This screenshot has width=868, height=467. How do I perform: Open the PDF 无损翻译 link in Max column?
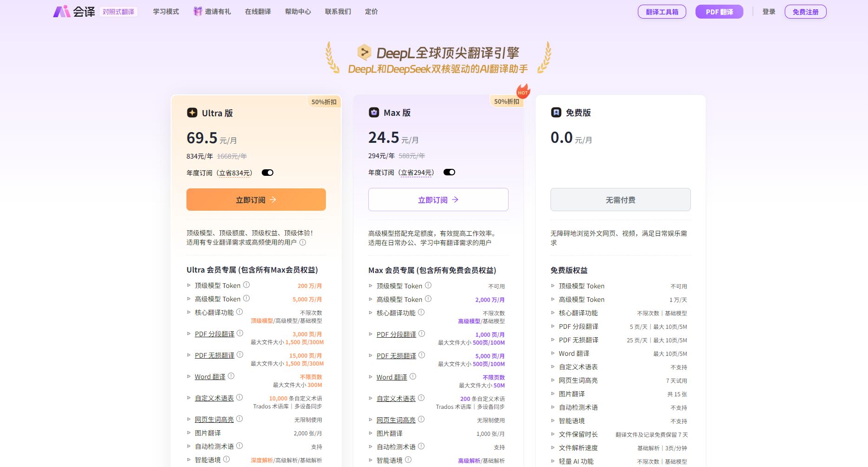396,356
